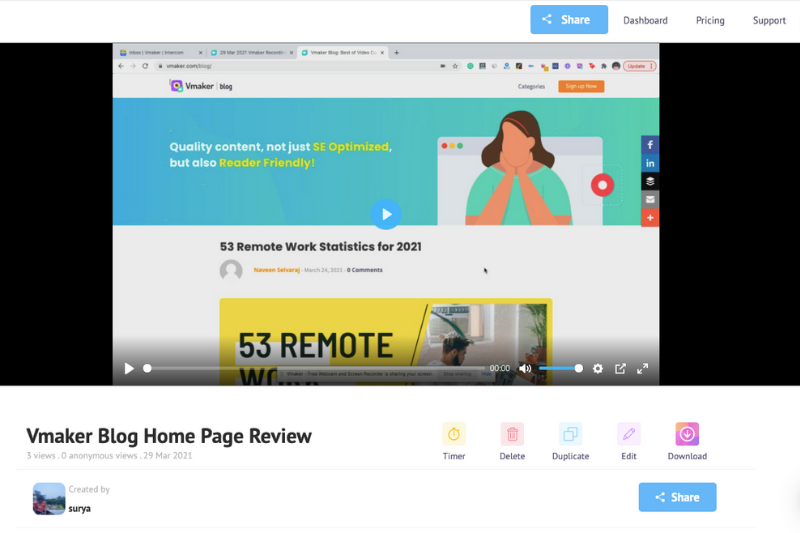Click the Duplicate icon
800x533 pixels.
click(570, 435)
